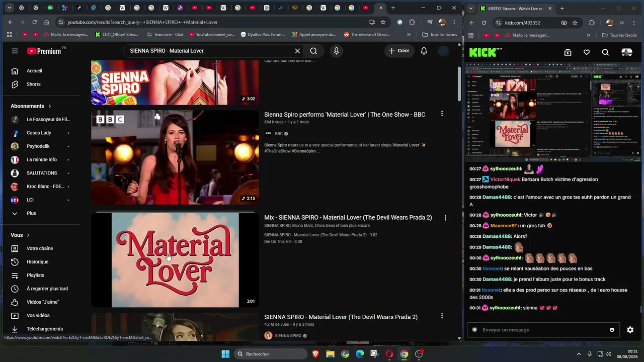This screenshot has width=644, height=362.
Task: Open the Casus Lady channel subscription
Action: 40,133
